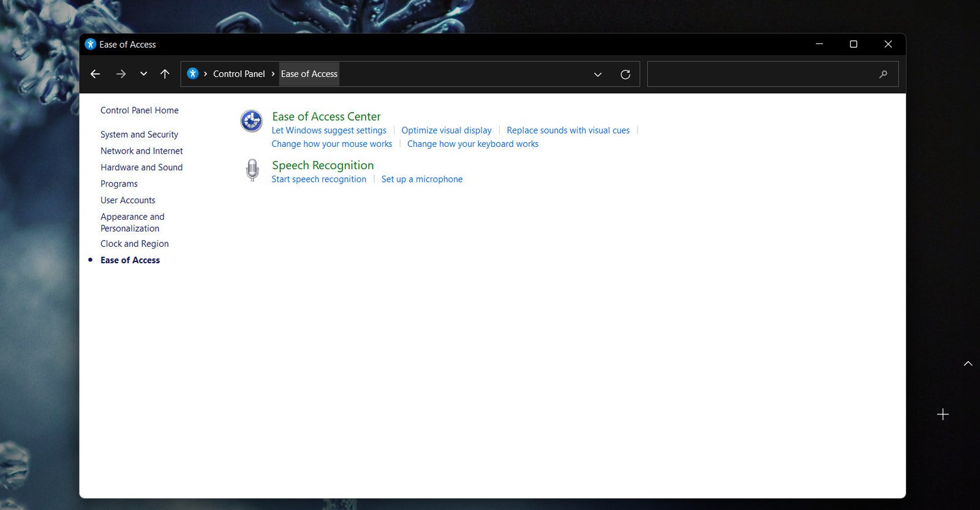Click Optimize visual display link
The height and width of the screenshot is (510, 980).
tap(447, 130)
